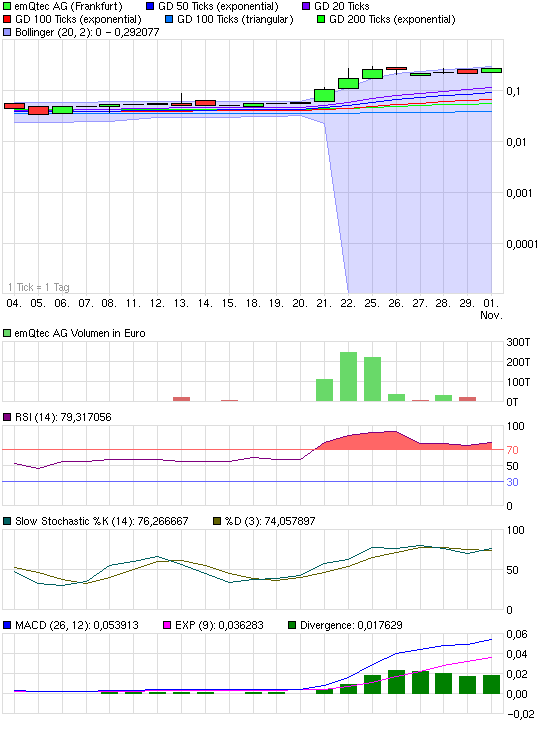Click the tallest green volume bar on 22.

pos(348,377)
